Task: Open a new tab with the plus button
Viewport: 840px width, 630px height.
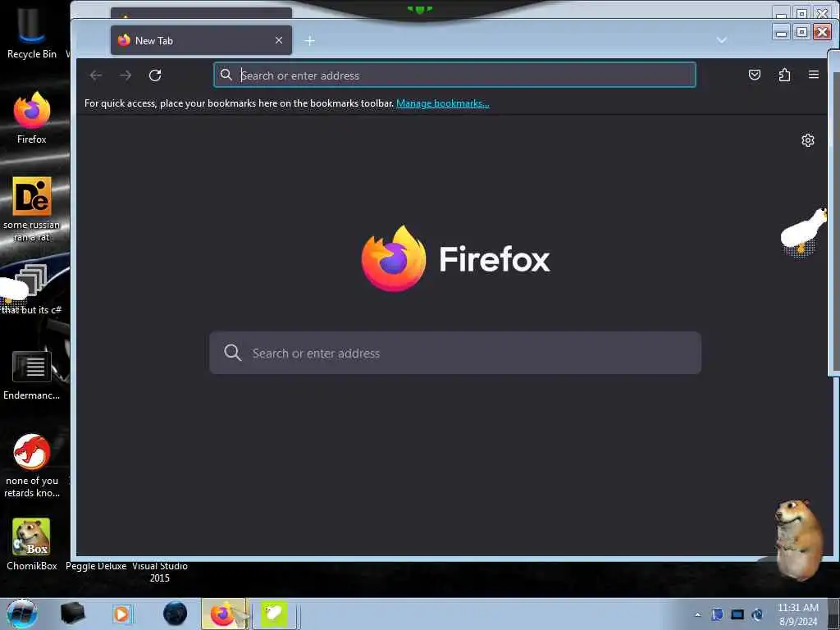Action: (309, 41)
